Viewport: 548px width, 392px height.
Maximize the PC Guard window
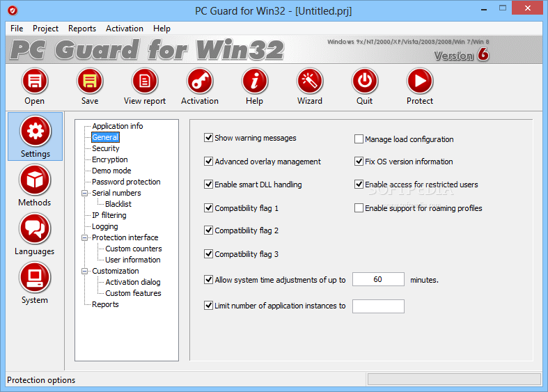click(503, 8)
